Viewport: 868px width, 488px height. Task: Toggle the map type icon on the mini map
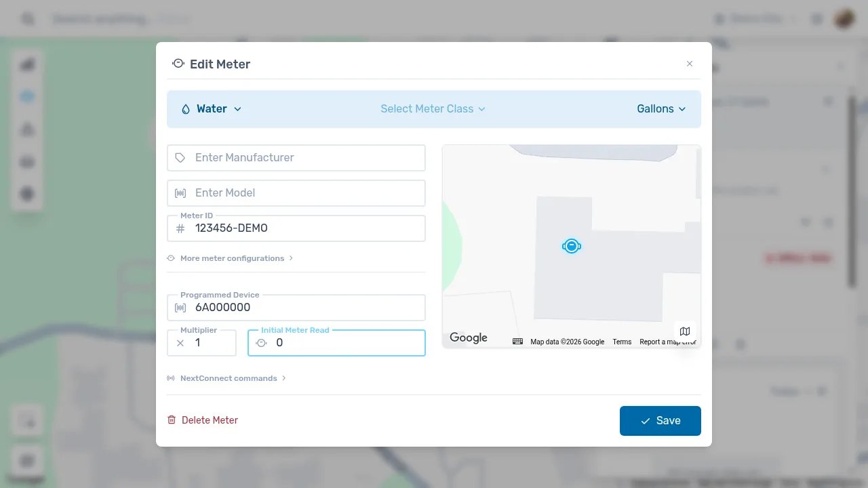click(685, 331)
